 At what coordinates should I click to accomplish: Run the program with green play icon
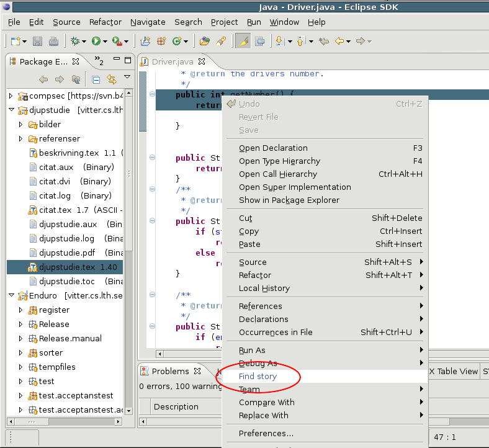tap(96, 41)
